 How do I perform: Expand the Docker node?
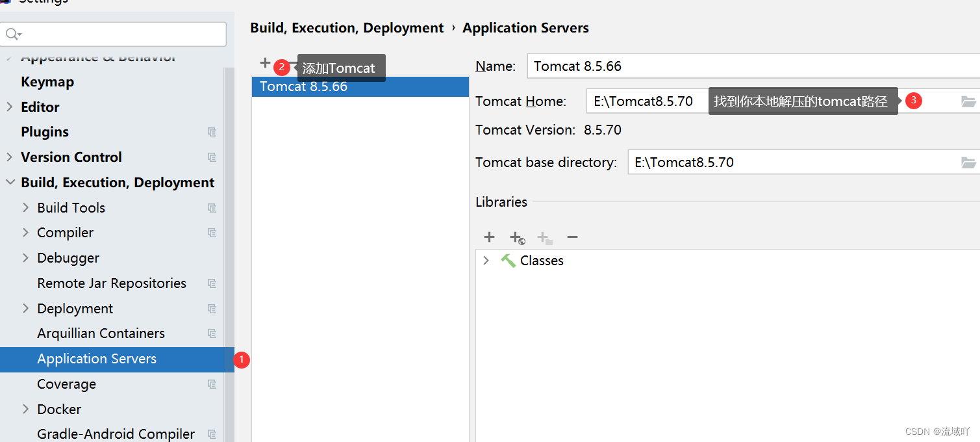(26, 409)
